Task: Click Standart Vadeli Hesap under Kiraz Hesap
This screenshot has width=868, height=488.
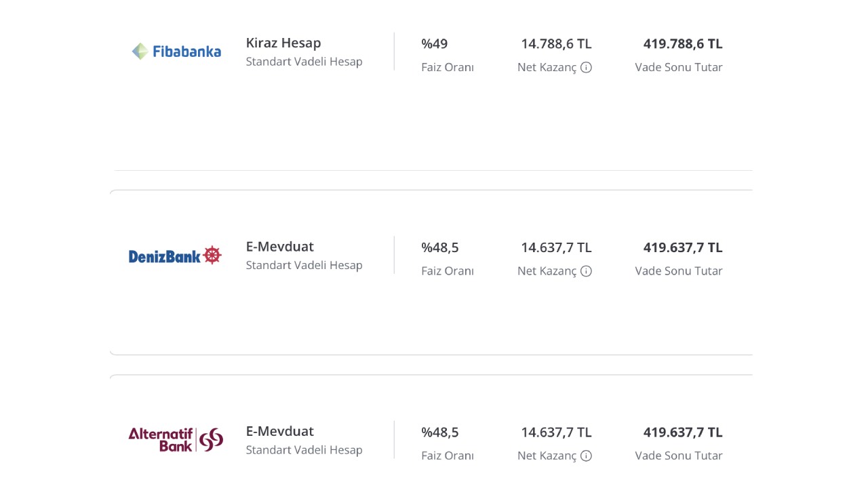Action: point(304,62)
